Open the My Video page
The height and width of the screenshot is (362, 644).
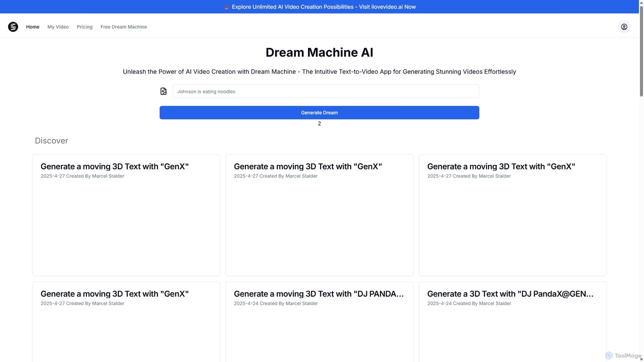58,27
